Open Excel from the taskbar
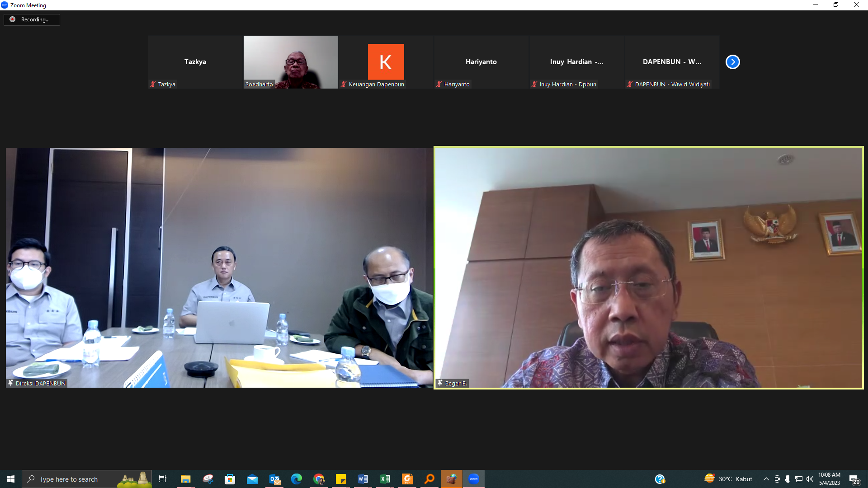This screenshot has width=868, height=488. (x=385, y=479)
